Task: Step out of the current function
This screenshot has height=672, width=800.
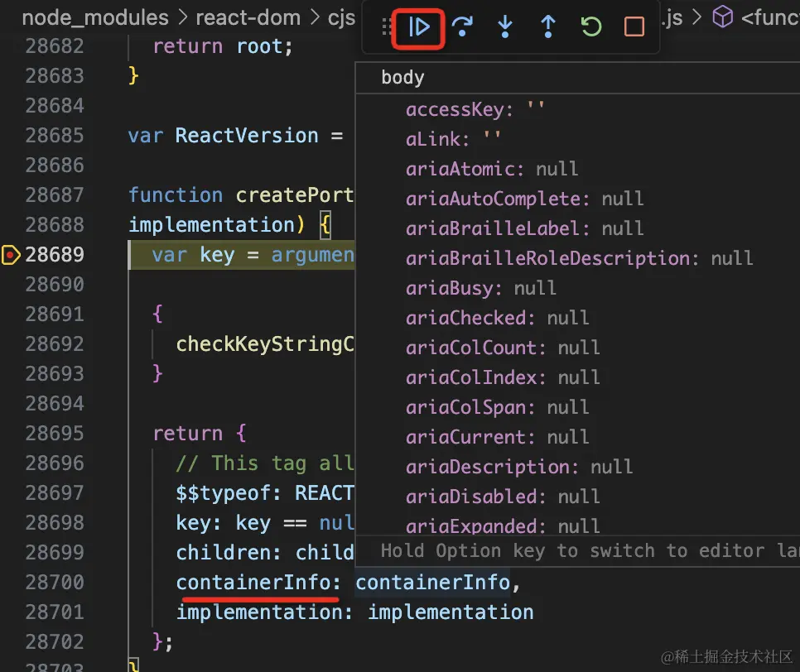Action: pos(548,26)
